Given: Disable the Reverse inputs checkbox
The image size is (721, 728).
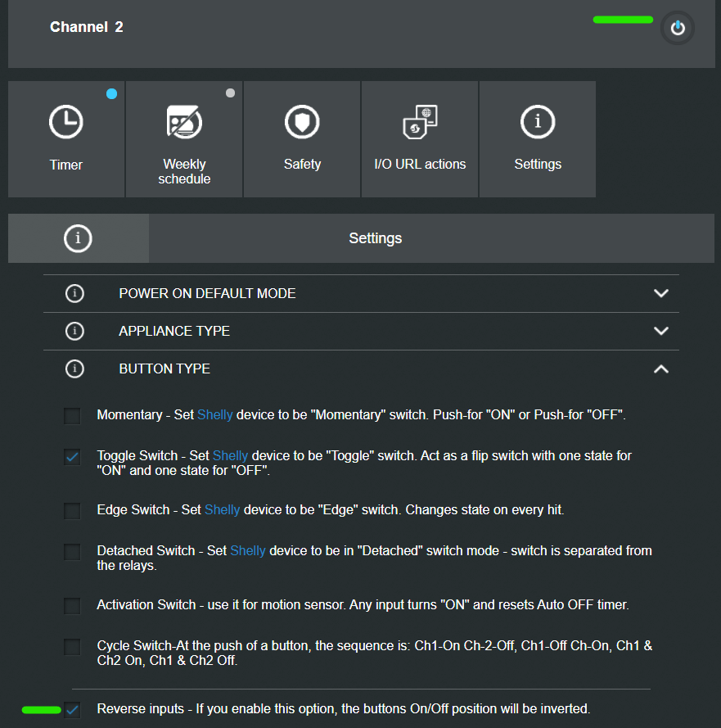Looking at the screenshot, I should coord(73,709).
